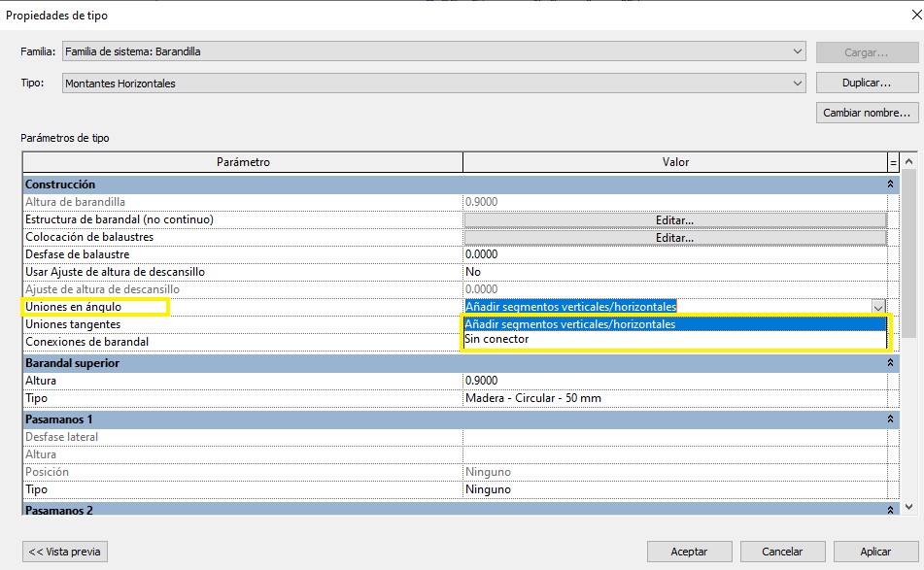Viewport: 924px width, 570px height.
Task: Click the Duplicar button
Action: point(867,84)
